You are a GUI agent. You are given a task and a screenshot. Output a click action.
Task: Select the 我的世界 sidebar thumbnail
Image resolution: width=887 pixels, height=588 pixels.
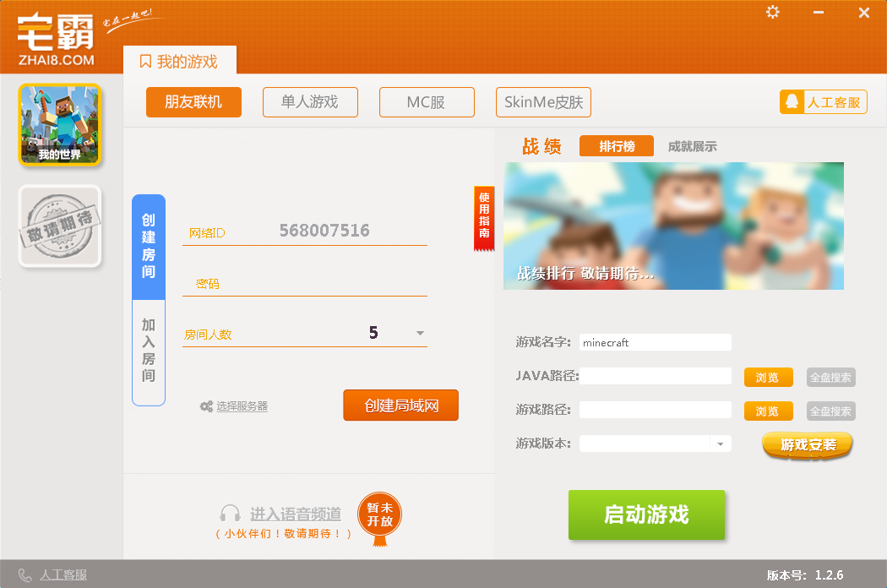coord(59,122)
